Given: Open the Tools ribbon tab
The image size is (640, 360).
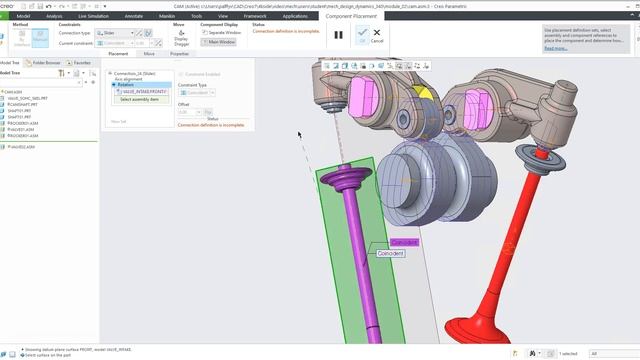Looking at the screenshot, I should (196, 16).
